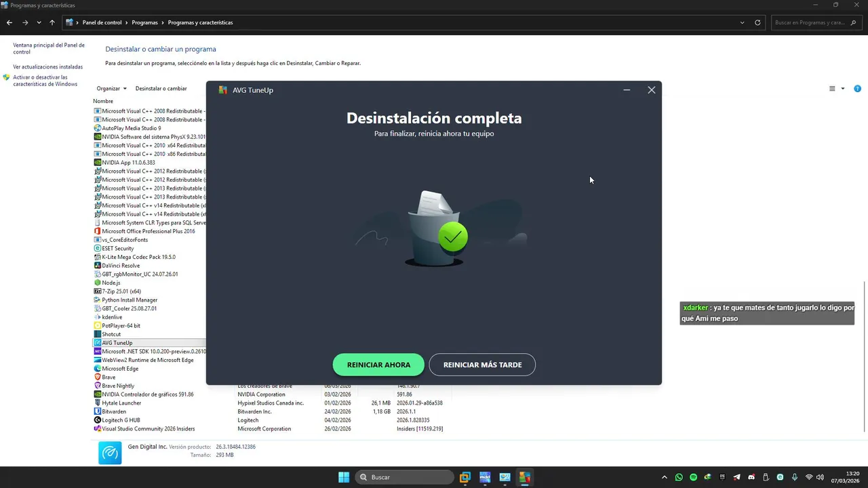The width and height of the screenshot is (868, 488).
Task: Close the AVG TuneUp uninstall dialog
Action: [x=651, y=89]
